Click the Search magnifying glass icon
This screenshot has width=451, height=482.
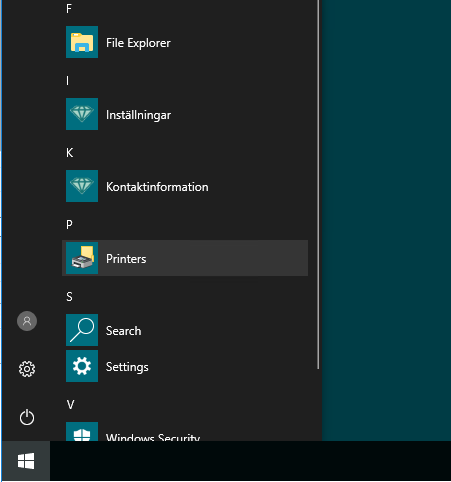coord(82,330)
